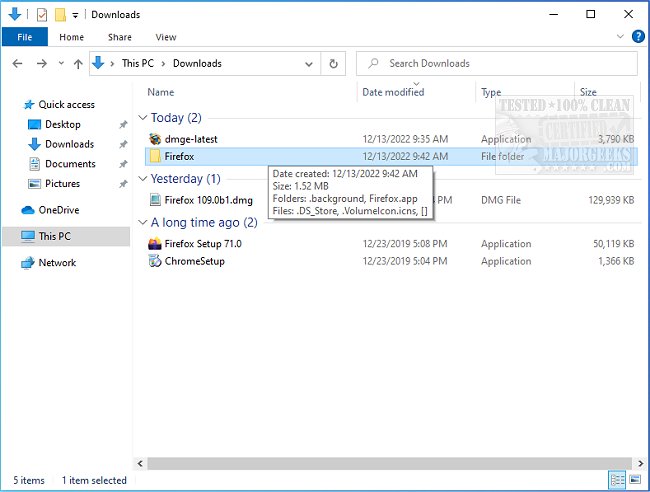Open the View ribbon tab
This screenshot has width=650, height=492.
(x=166, y=37)
